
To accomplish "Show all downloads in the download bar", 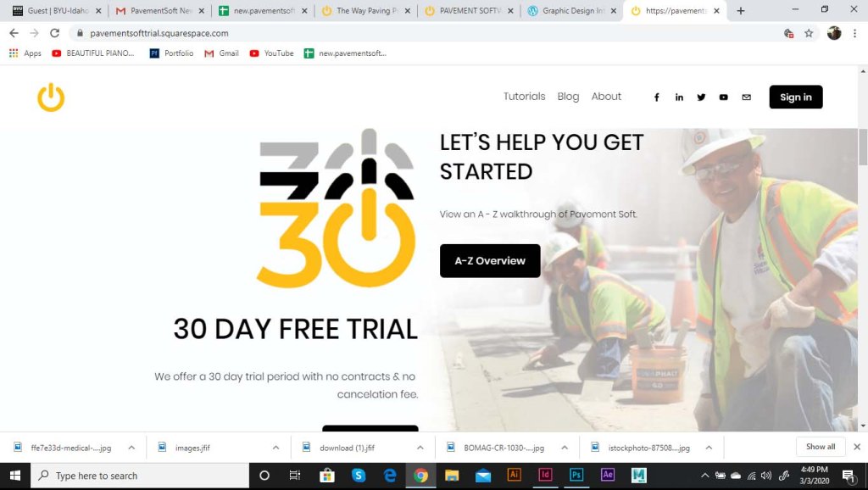I will coord(821,447).
